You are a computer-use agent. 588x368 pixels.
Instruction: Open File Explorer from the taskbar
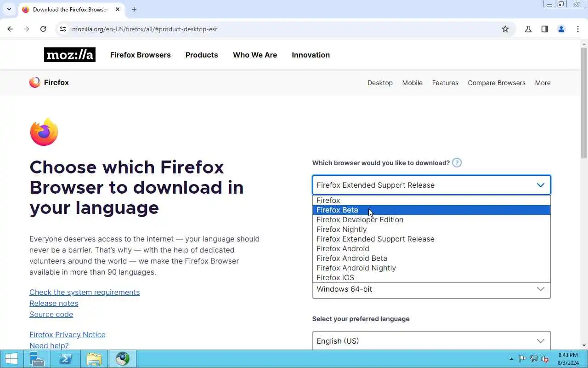click(94, 359)
